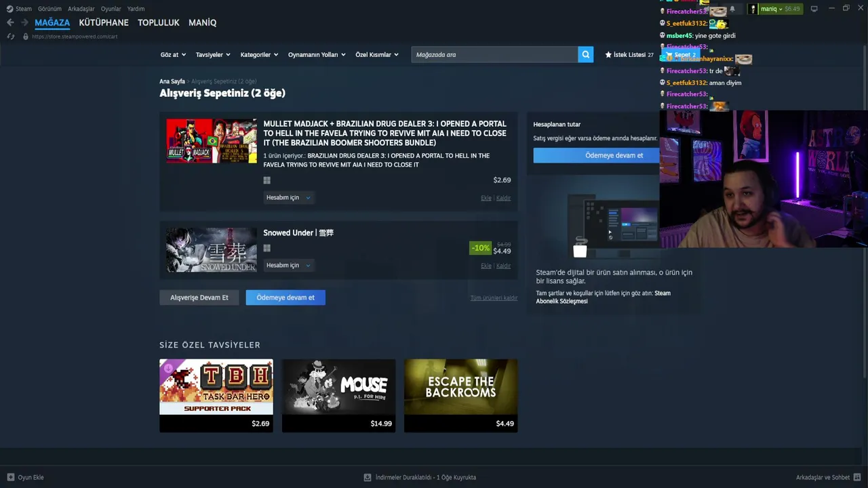Expand the Oynamanın Yolları dropdown

[x=317, y=55]
